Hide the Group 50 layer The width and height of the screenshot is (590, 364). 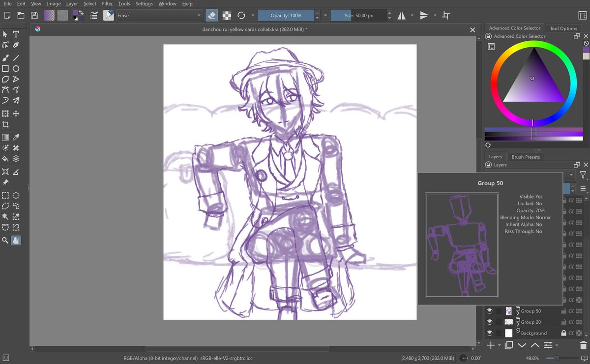tap(489, 311)
